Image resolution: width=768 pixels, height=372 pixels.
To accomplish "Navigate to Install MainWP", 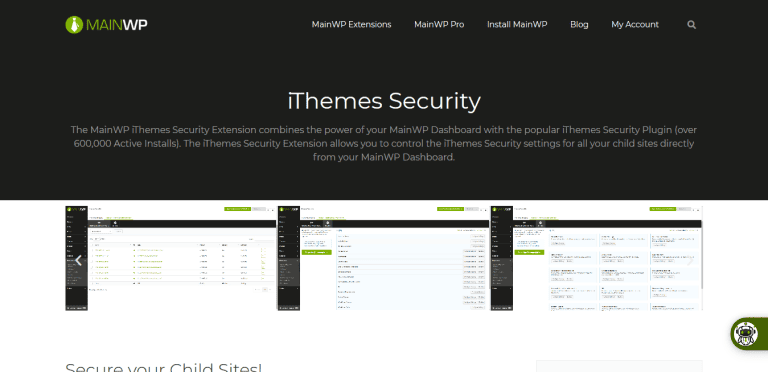I will [x=517, y=24].
